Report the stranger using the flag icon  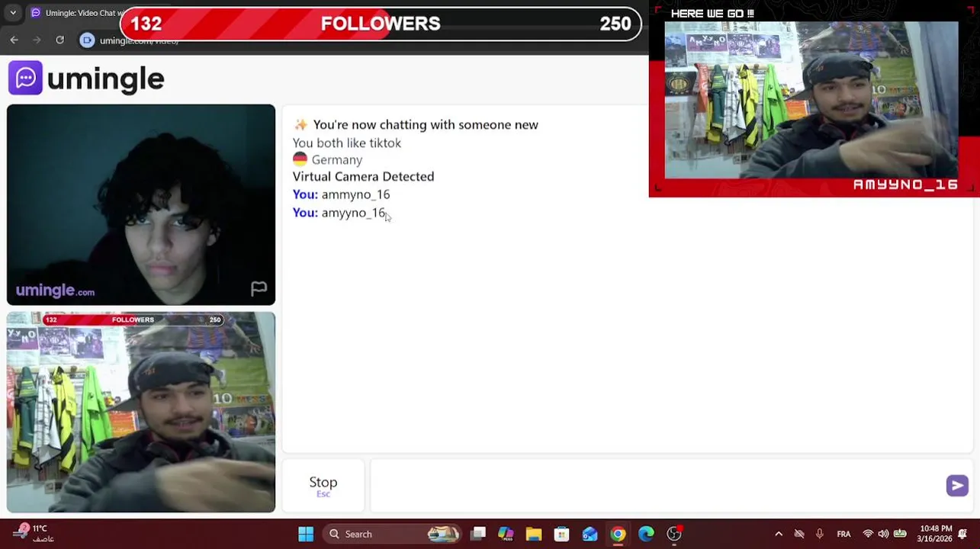click(259, 288)
